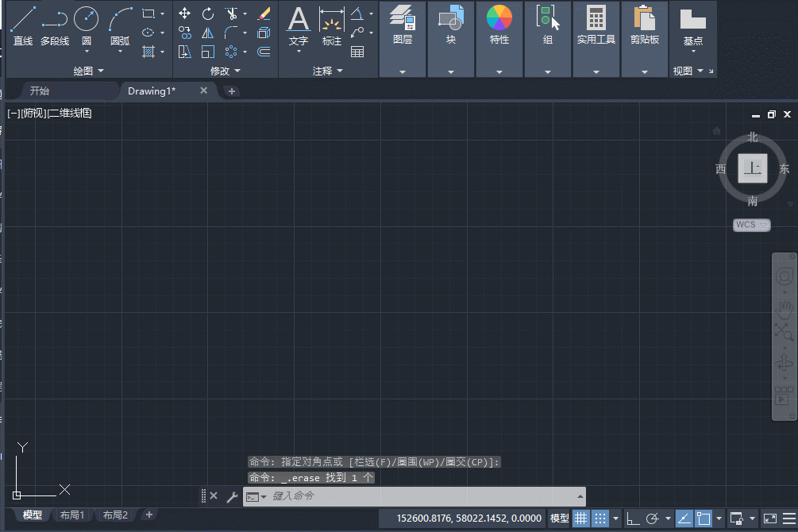The height and width of the screenshot is (532, 798).
Task: Switch to the Drawing1* tab
Action: coord(152,91)
